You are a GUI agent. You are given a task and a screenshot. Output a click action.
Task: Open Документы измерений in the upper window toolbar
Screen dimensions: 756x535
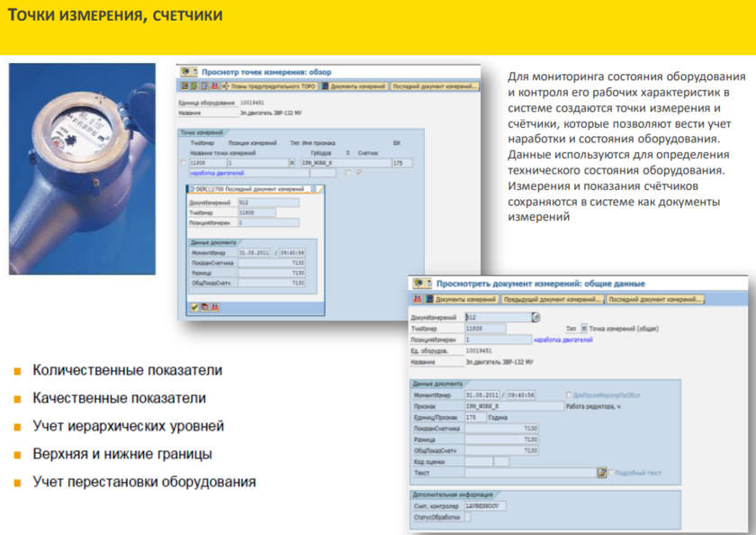(x=355, y=86)
